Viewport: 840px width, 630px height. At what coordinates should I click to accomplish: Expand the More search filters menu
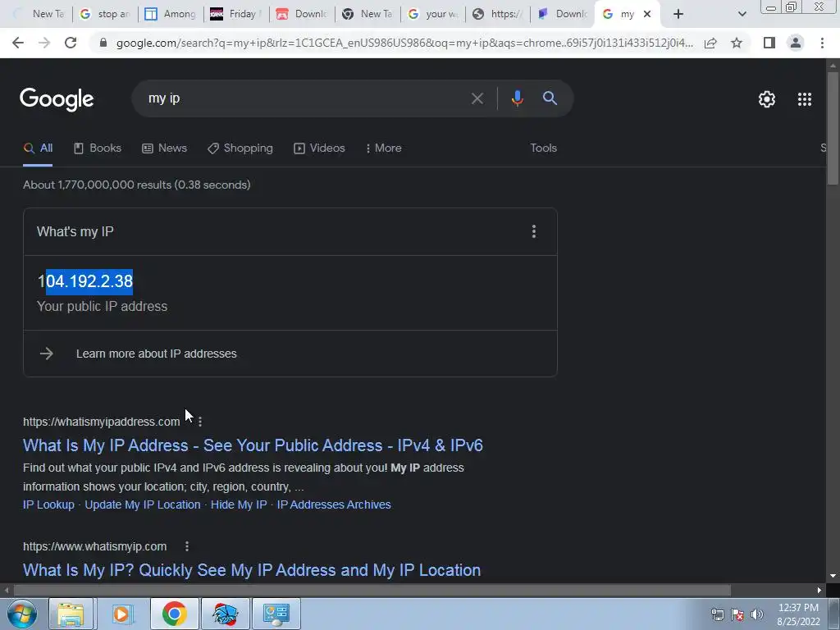(383, 148)
